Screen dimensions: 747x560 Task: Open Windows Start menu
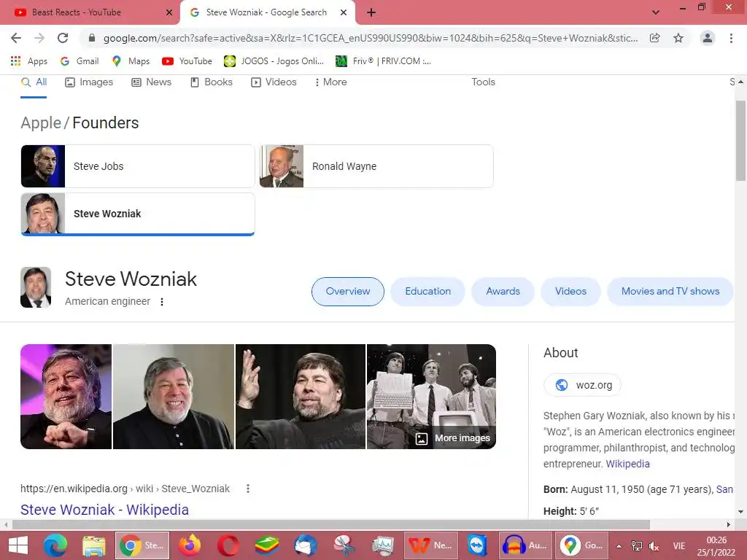pos(18,545)
